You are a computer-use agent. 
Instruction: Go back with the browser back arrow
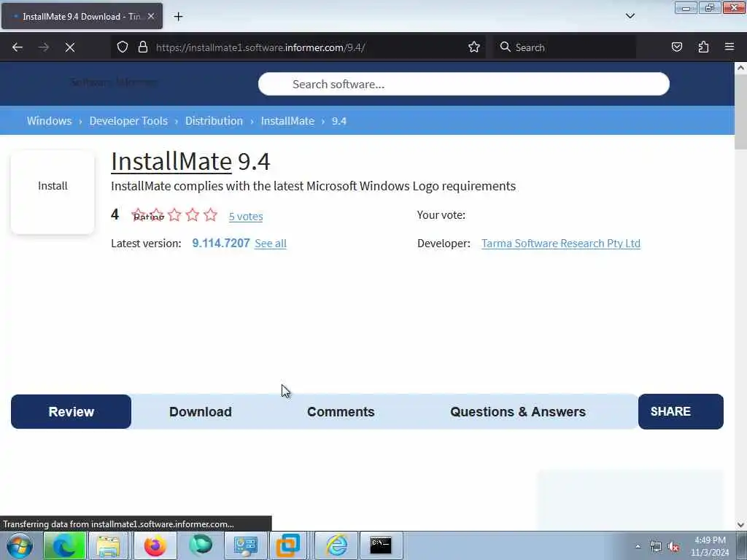[18, 47]
